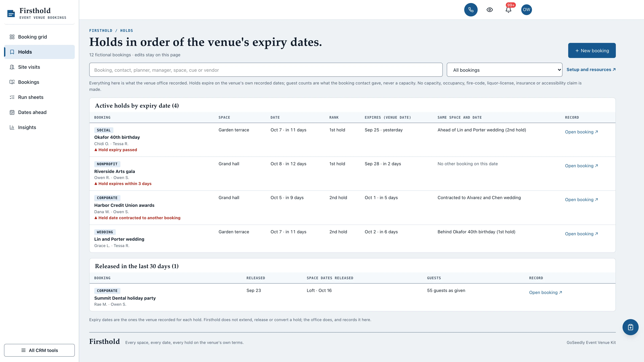Image resolution: width=644 pixels, height=362 pixels.
Task: Click the Site visits sidebar icon
Action: tap(12, 67)
